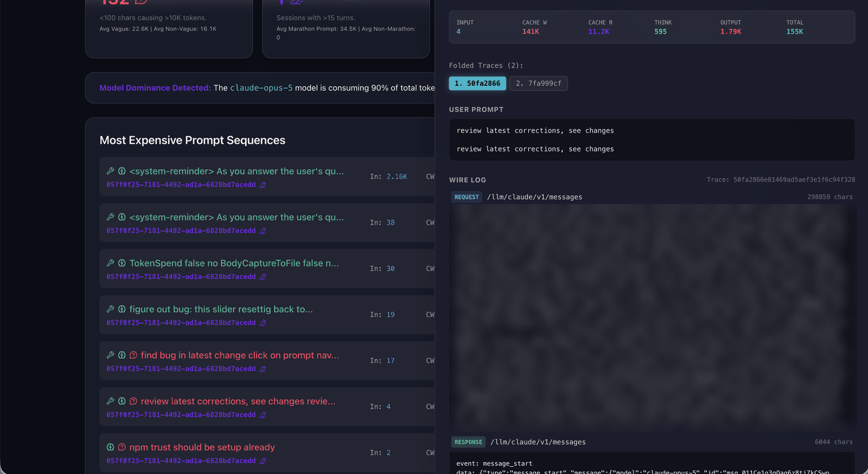Open the npm trust should be setup prompt
This screenshot has height=474, width=868.
202,447
